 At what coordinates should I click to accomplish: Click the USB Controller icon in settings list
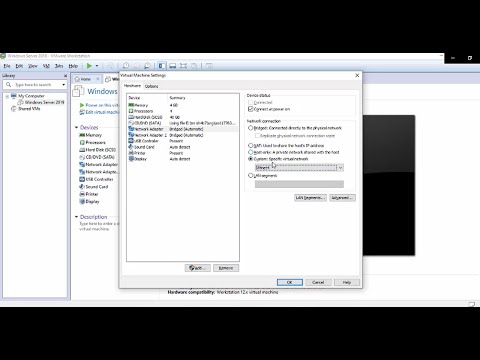click(131, 141)
